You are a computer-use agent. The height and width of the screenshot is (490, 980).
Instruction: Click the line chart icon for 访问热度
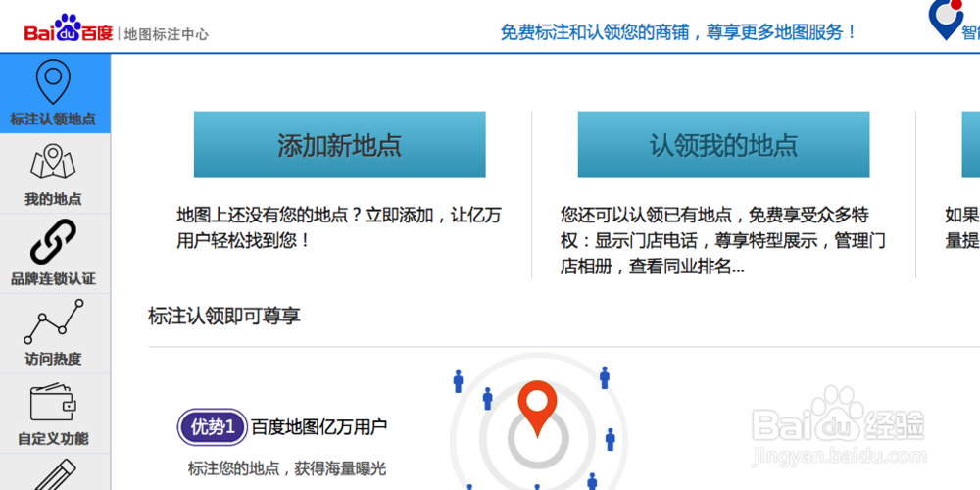pos(53,321)
